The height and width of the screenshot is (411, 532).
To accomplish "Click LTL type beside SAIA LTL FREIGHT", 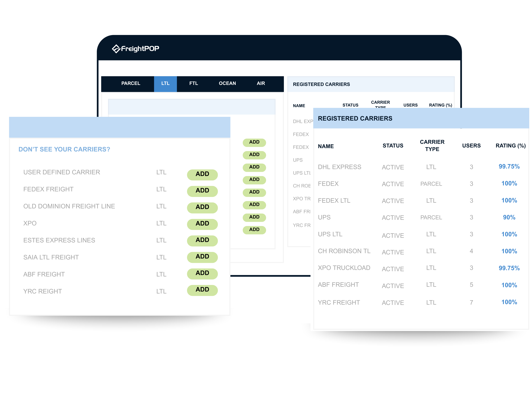I will 161,257.
